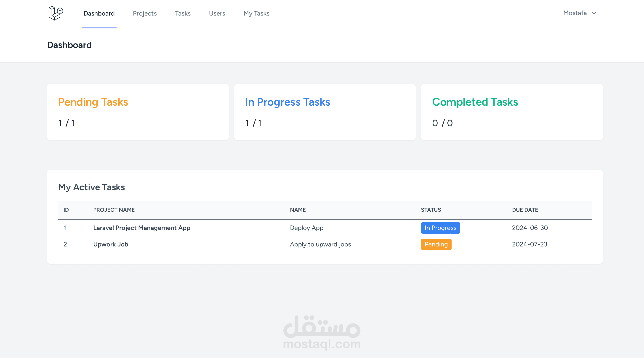Viewport: 644px width, 358px height.
Task: Click the Dashboard page title
Action: (69, 45)
